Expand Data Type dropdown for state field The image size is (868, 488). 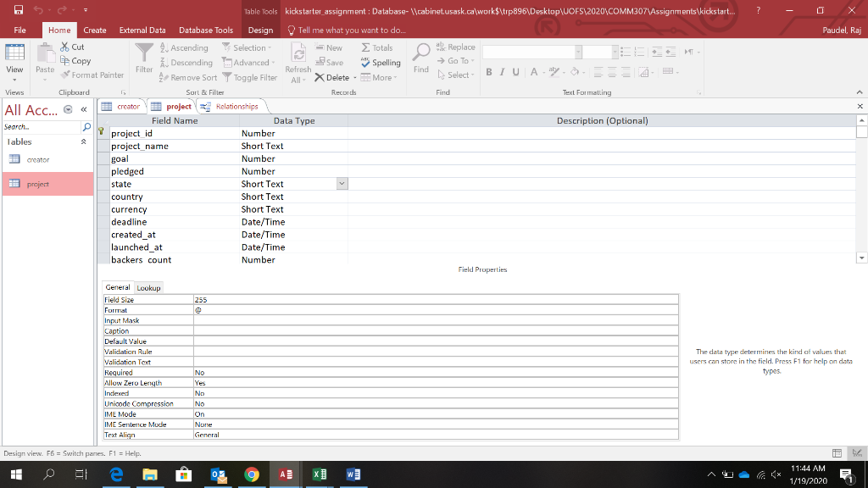(342, 184)
